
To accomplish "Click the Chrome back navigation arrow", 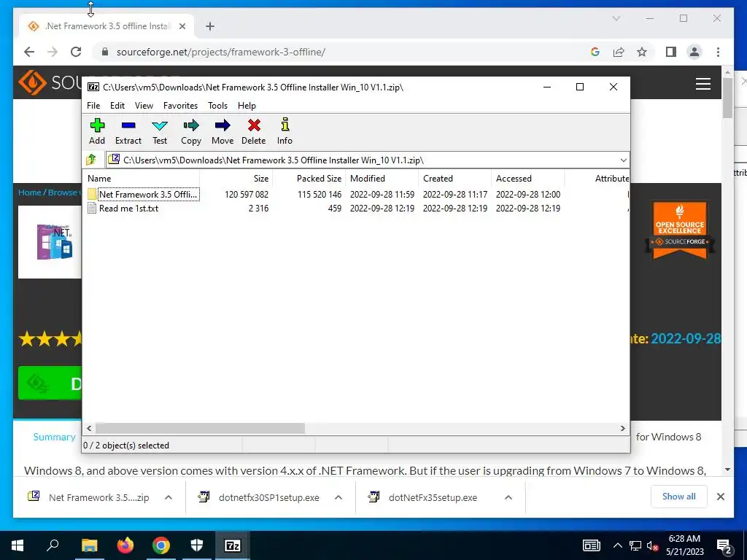I will coord(29,52).
